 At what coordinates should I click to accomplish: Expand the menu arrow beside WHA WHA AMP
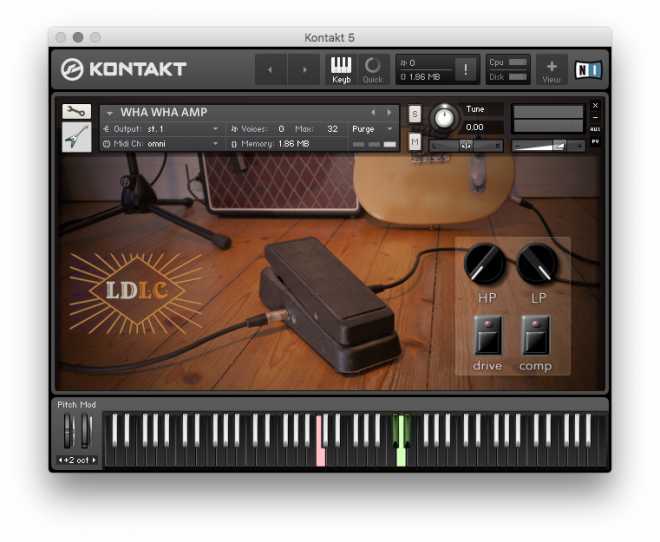coord(109,113)
